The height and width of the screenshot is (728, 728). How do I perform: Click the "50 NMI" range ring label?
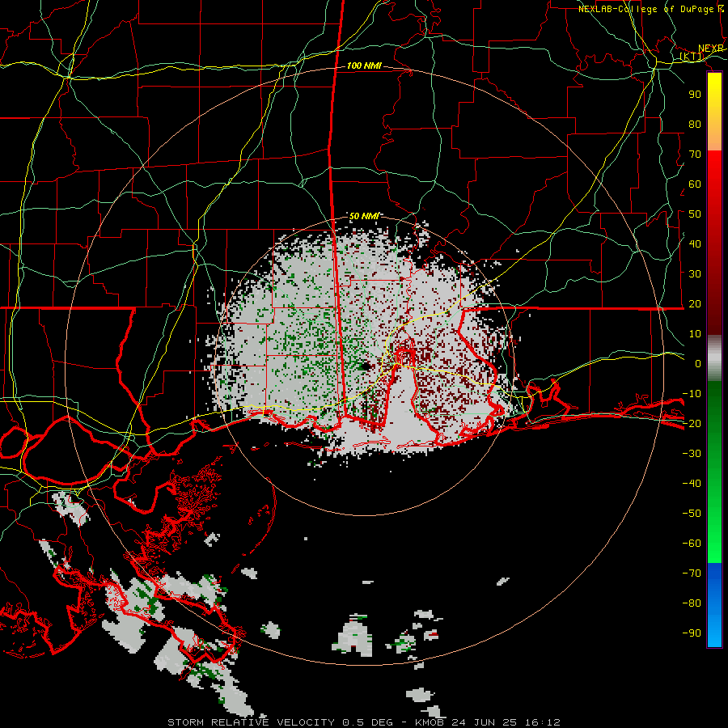coord(364,216)
